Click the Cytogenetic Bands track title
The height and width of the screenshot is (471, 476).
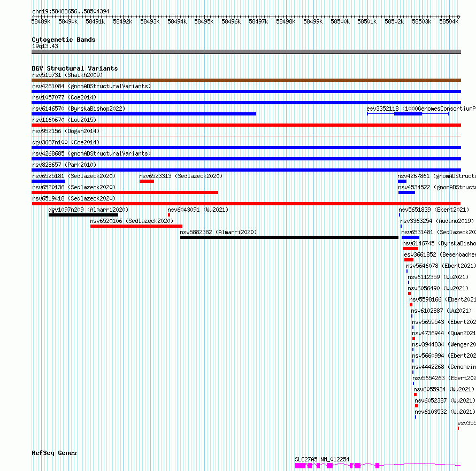point(64,40)
